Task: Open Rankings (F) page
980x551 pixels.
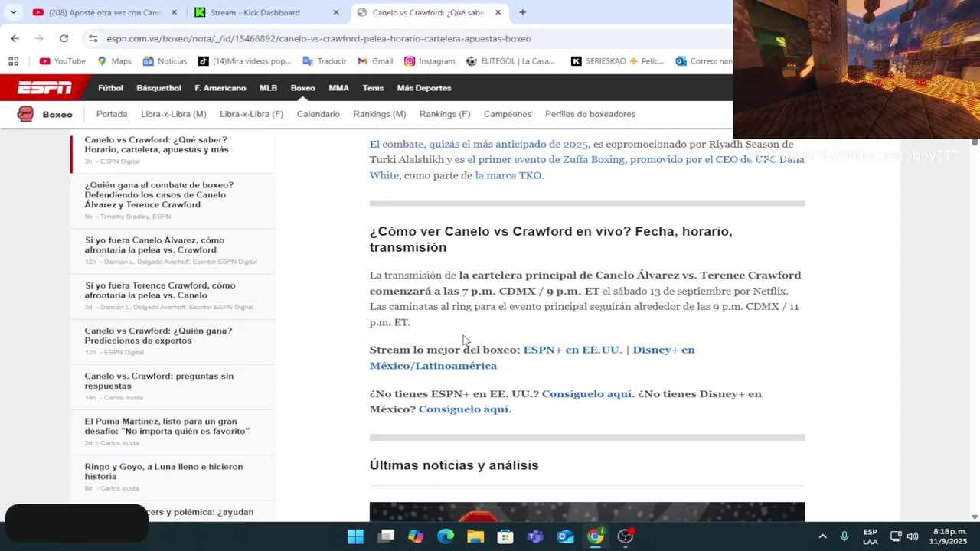Action: 445,114
